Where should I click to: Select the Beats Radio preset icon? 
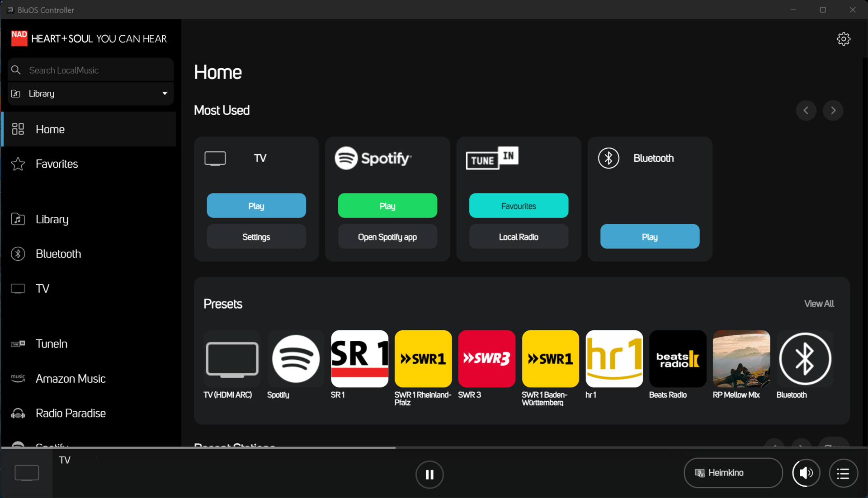pos(677,359)
